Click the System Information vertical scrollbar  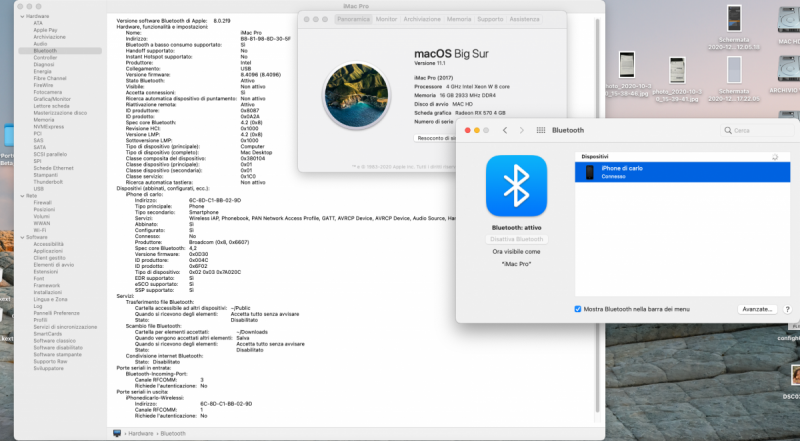coord(597,214)
